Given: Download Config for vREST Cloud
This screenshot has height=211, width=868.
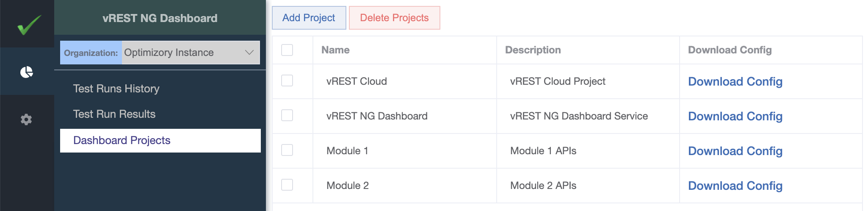Looking at the screenshot, I should tap(735, 81).
